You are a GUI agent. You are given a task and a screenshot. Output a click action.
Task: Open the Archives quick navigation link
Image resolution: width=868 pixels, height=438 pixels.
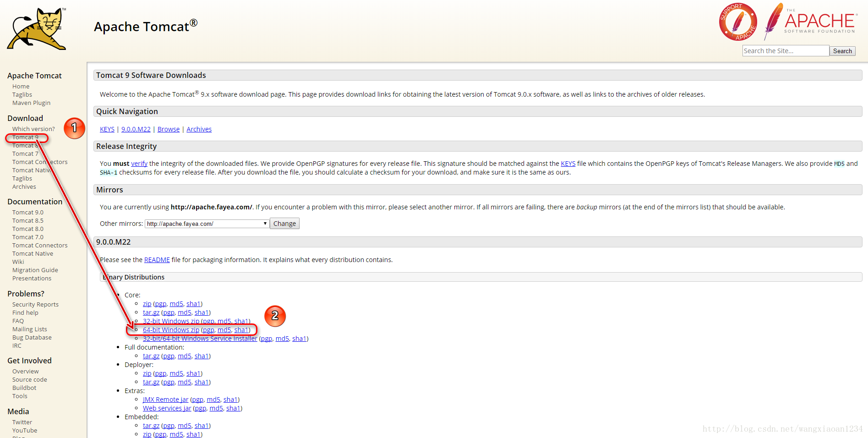[199, 129]
